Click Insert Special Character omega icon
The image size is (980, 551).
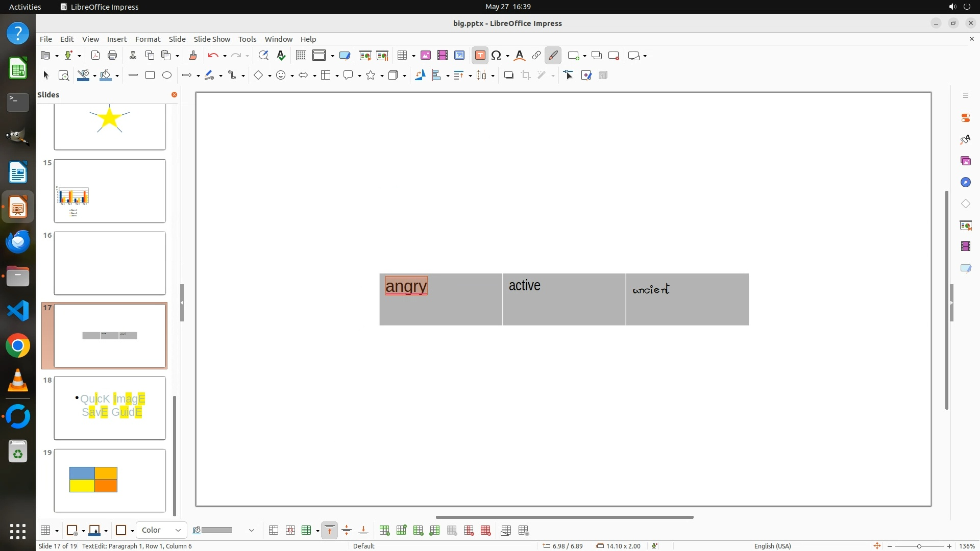click(x=496, y=56)
